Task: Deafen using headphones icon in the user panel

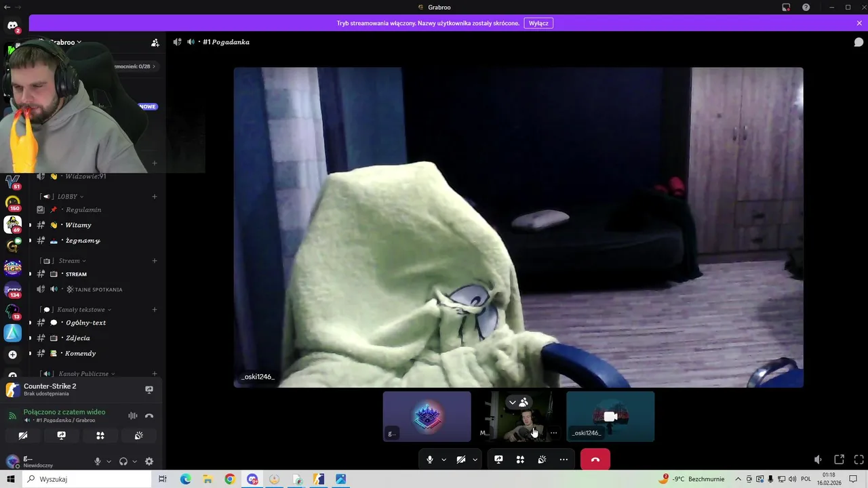Action: pos(123,462)
